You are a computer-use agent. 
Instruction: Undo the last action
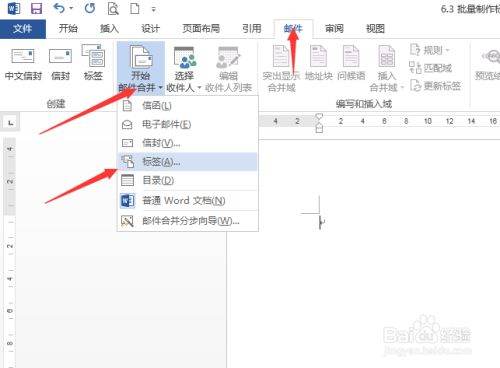59,8
